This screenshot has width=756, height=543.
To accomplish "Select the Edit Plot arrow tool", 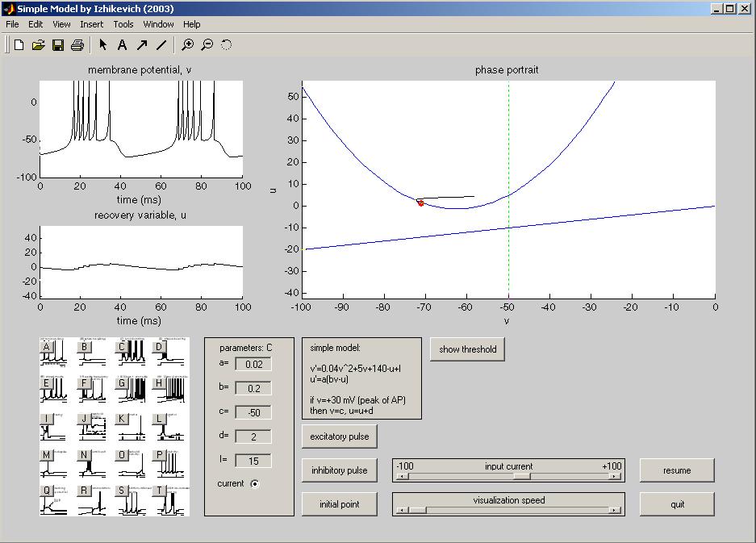I will tap(102, 45).
